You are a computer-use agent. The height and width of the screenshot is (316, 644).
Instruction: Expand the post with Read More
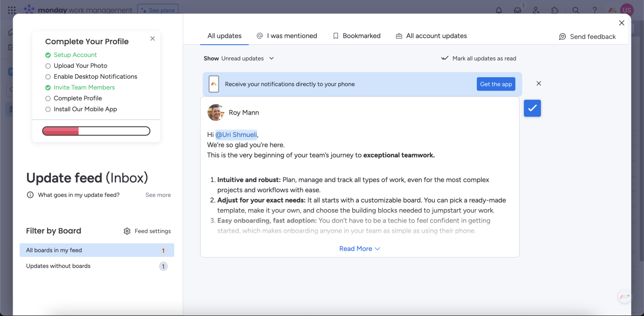pos(359,248)
